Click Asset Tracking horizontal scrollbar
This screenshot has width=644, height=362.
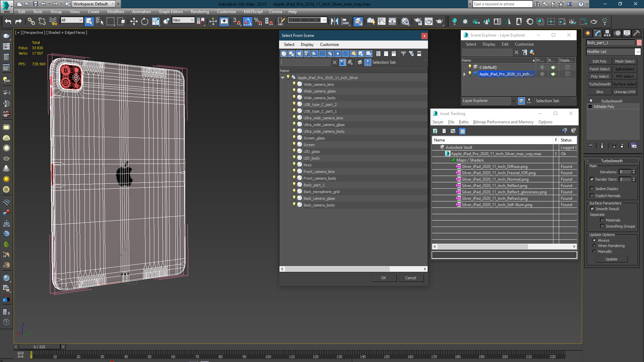pos(504,246)
